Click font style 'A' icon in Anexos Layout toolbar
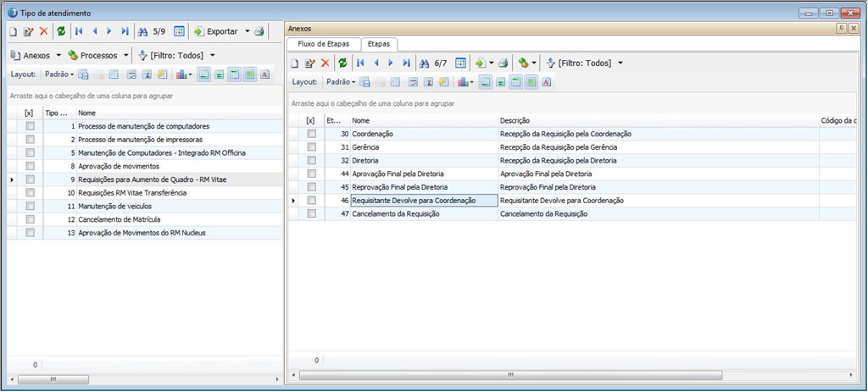868x392 pixels. pos(547,82)
